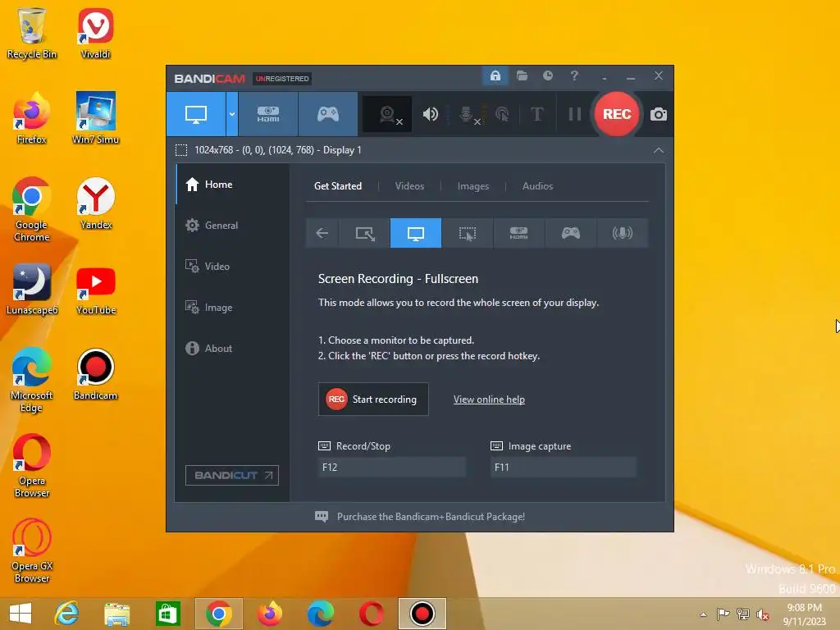Click the Bandicam desktop shortcut
Viewport: 840px width, 630px height.
[x=95, y=375]
